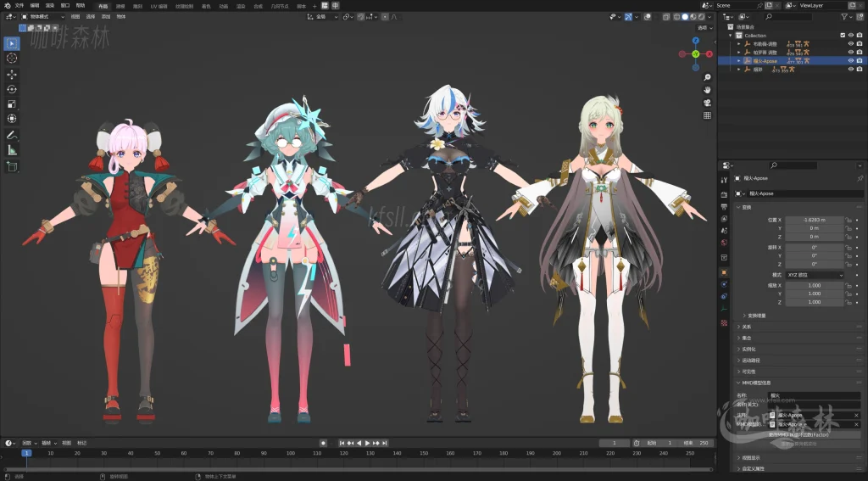Viewport: 868px width, 481px height.
Task: Hide the 椿火-Apose object in outliner
Action: click(x=851, y=61)
